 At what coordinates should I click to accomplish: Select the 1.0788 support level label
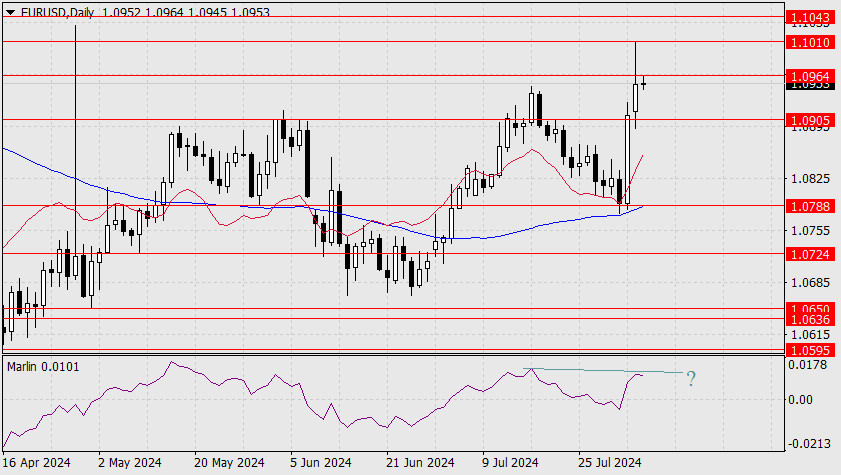pos(810,206)
